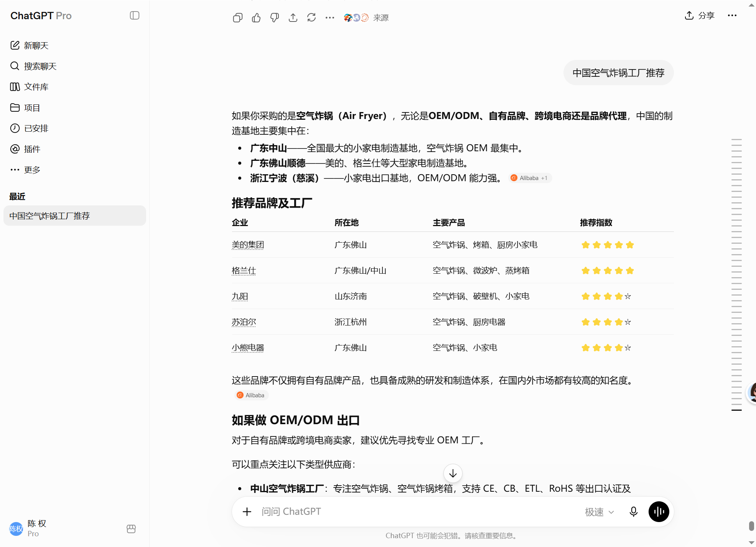This screenshot has height=547, width=756.
Task: Start a 新聊天 new chat
Action: click(74, 45)
